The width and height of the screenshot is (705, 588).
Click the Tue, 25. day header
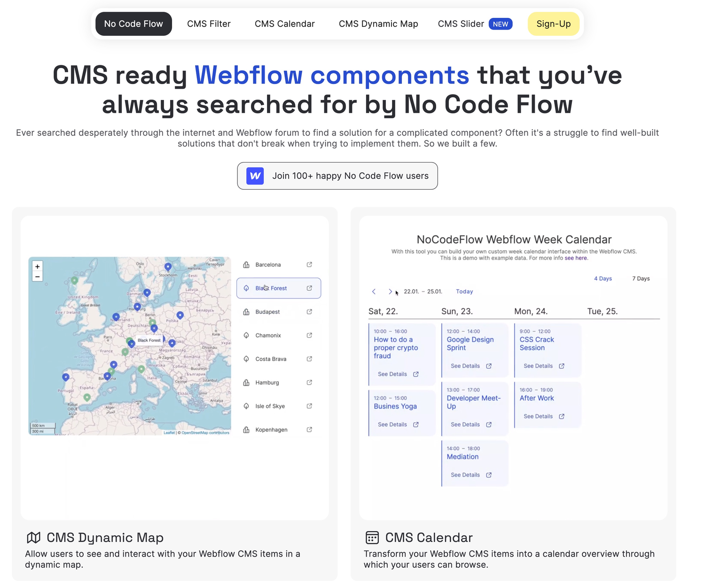(603, 311)
